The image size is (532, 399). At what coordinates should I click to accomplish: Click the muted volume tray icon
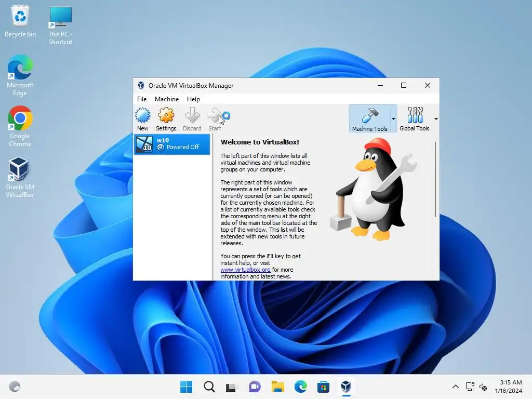coord(483,387)
